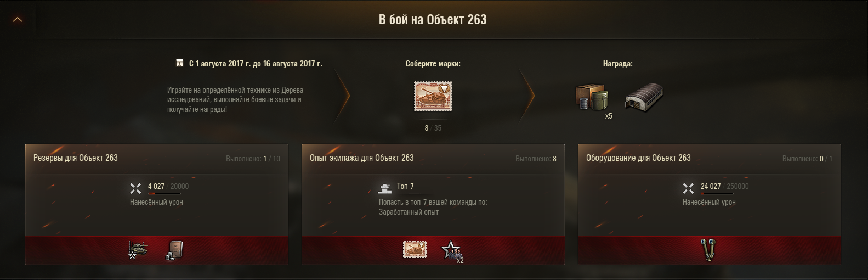Open the Оборудование для Объект 263 card title
The width and height of the screenshot is (868, 280).
pos(638,158)
